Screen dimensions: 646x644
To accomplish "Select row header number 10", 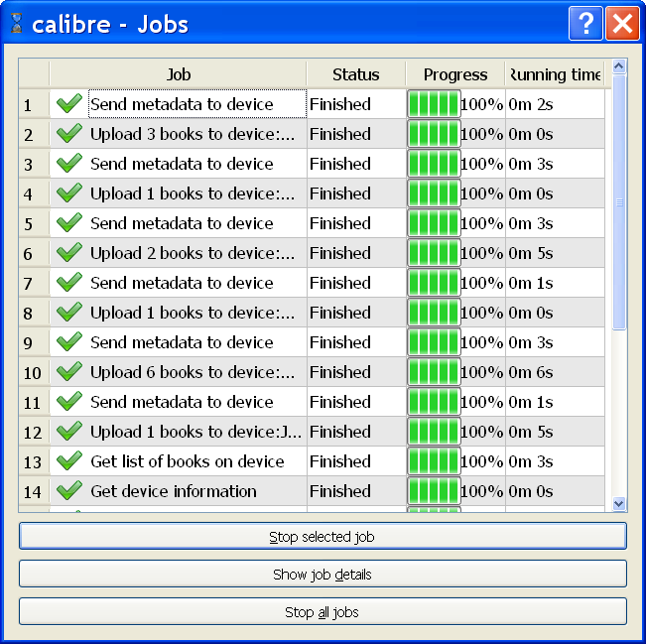I will [x=34, y=372].
